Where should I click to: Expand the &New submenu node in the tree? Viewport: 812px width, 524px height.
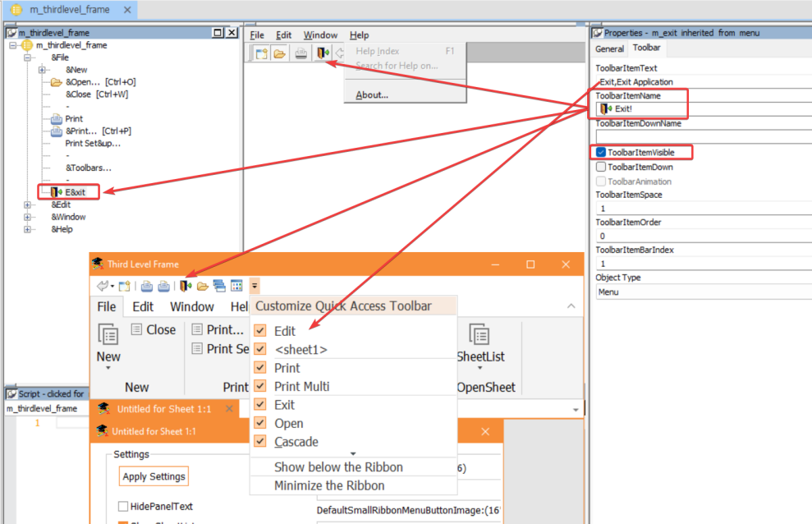click(43, 70)
